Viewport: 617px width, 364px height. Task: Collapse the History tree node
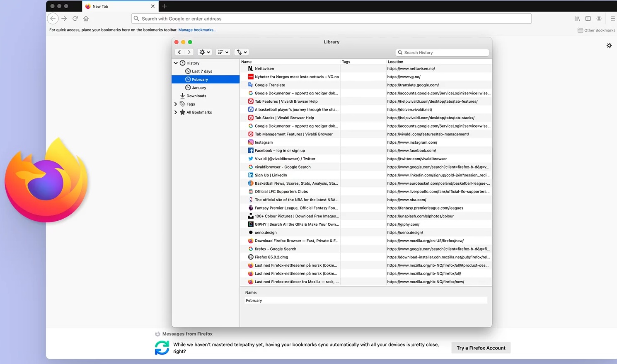(x=176, y=63)
